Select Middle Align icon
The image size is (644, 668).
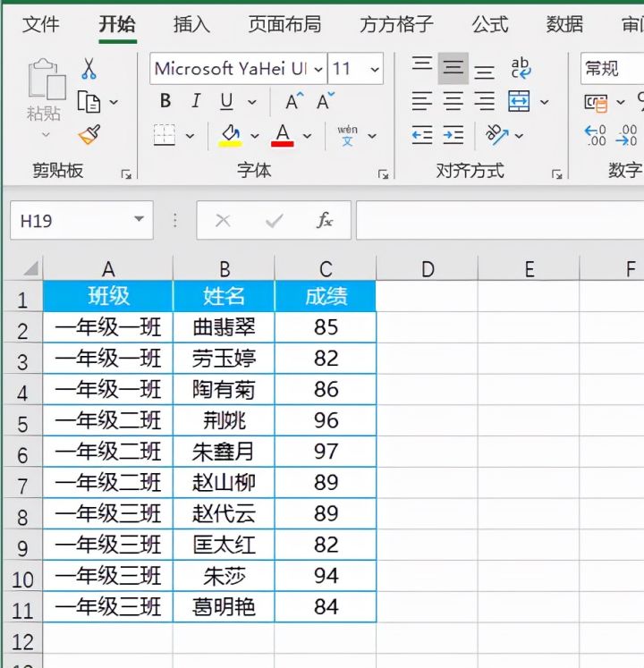click(x=453, y=68)
